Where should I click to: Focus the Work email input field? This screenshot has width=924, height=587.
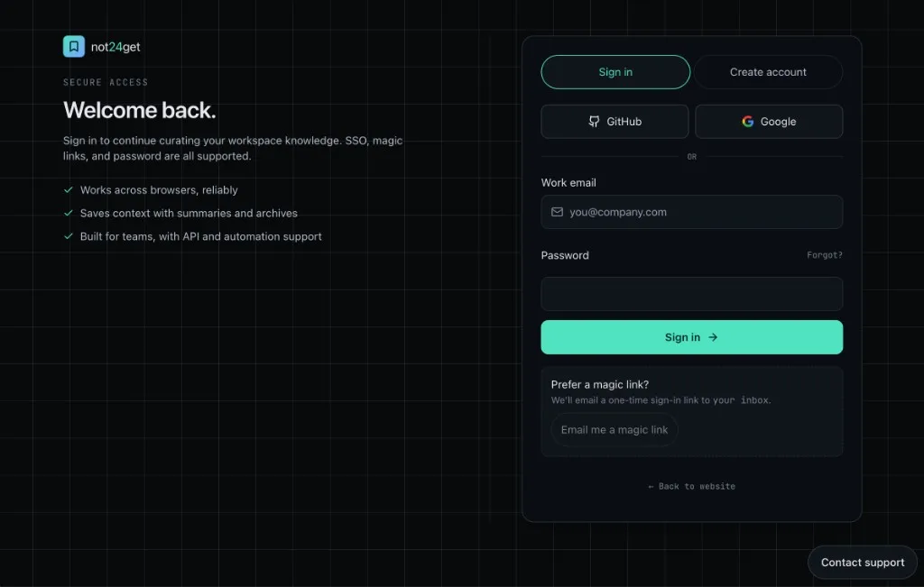pos(692,212)
